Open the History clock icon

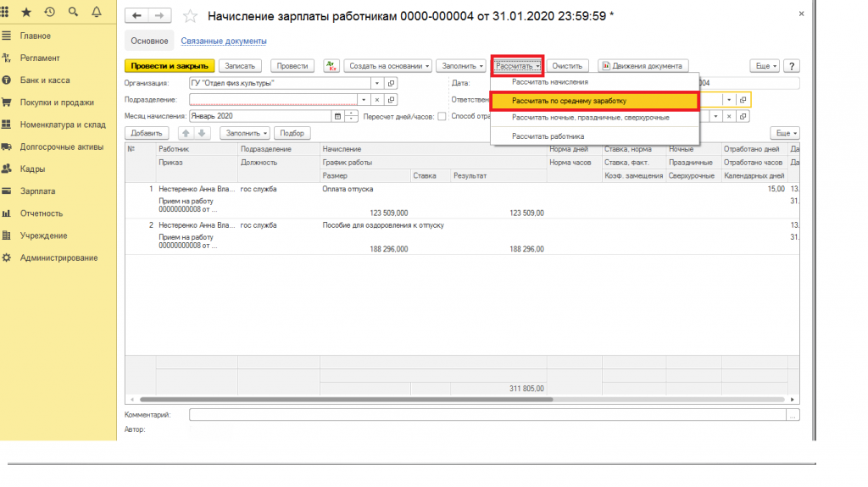[x=49, y=12]
